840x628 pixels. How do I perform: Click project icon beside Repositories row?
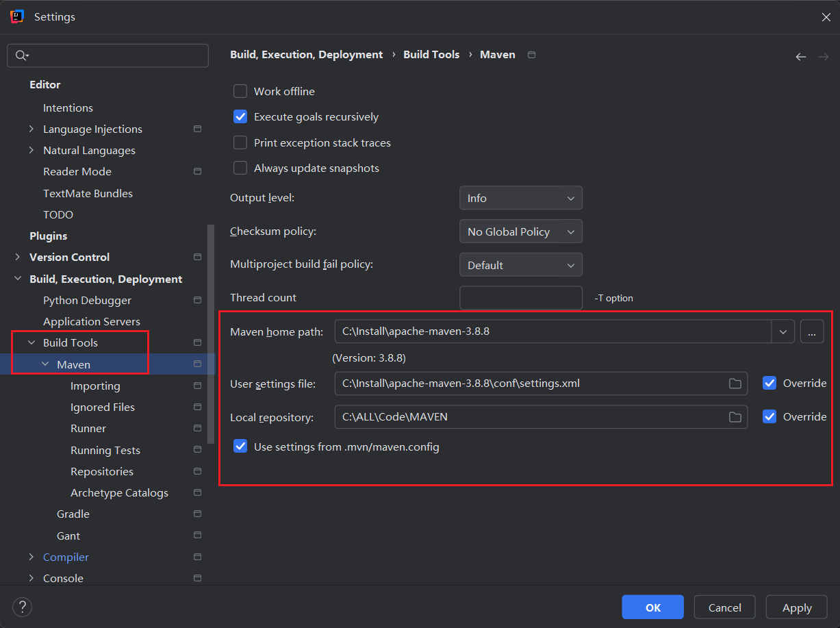[197, 471]
